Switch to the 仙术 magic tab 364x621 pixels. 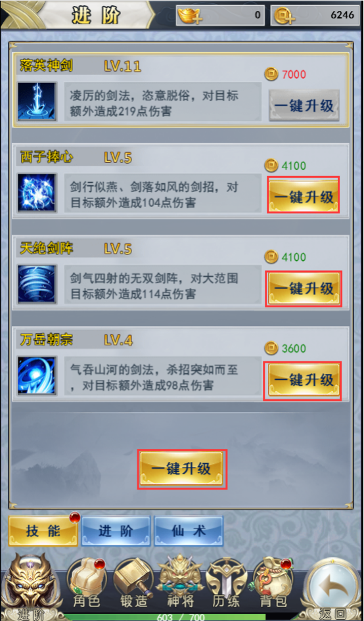pos(189,531)
